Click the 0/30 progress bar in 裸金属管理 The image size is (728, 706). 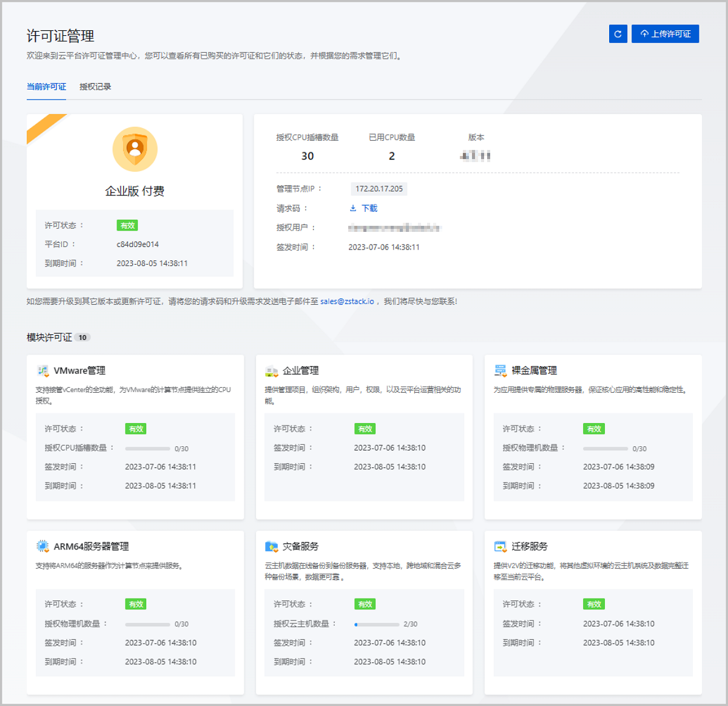[x=605, y=448]
